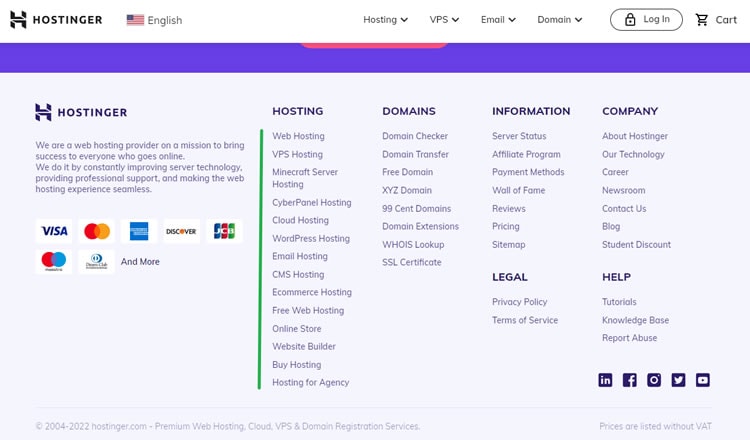Open the Career link
Screen dimensions: 750x440
615,172
